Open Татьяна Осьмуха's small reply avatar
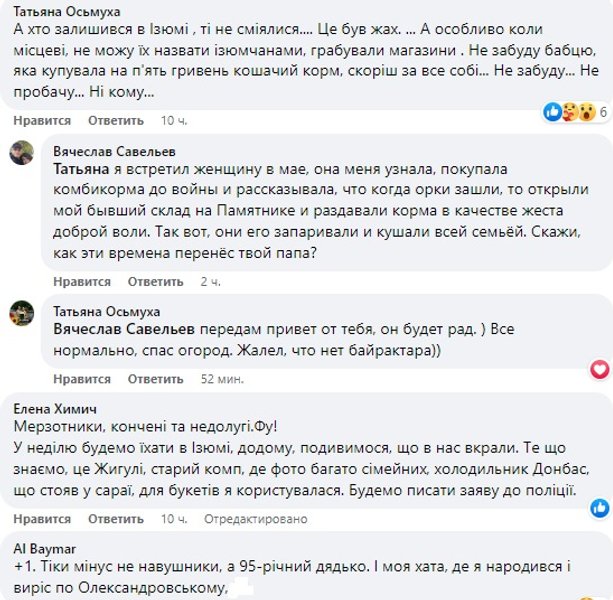This screenshot has width=613, height=600. [23, 311]
